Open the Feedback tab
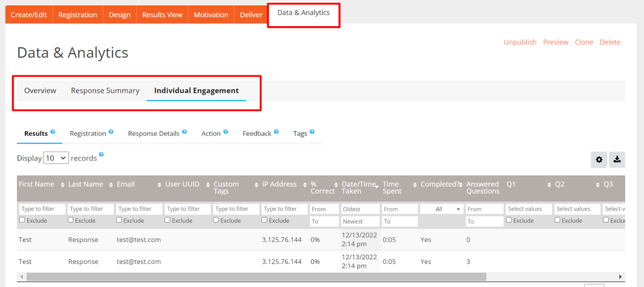 [257, 134]
